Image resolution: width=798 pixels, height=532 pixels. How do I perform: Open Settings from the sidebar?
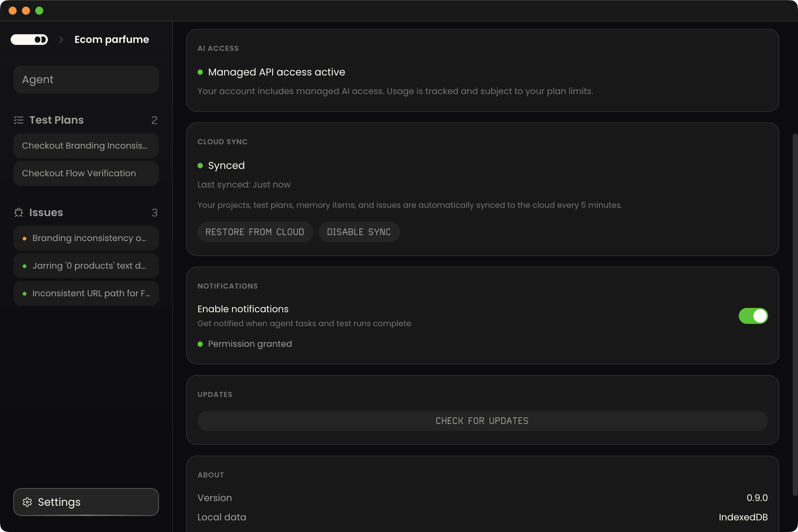(x=86, y=502)
